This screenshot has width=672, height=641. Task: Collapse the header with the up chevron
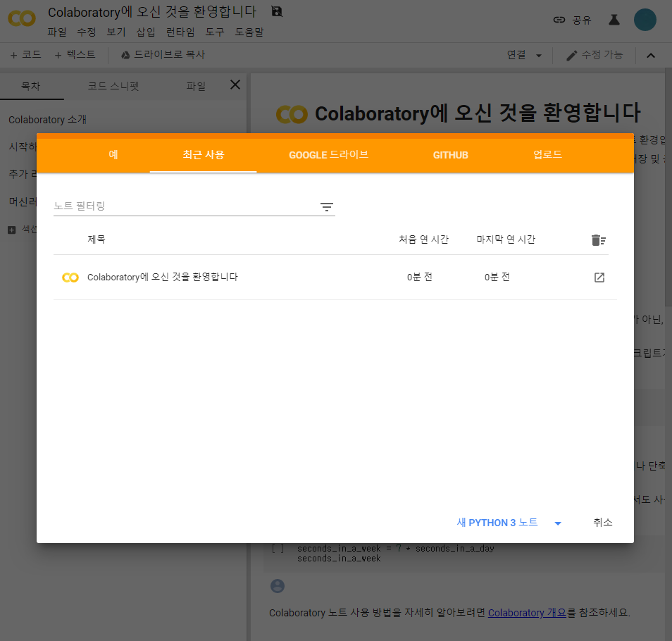coord(651,55)
